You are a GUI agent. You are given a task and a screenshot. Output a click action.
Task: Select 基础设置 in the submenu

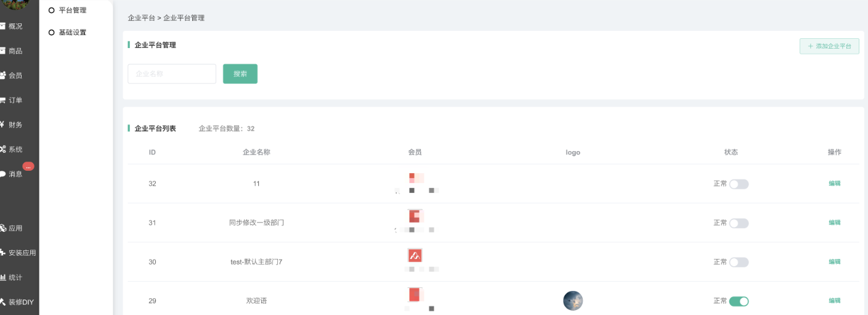point(72,33)
